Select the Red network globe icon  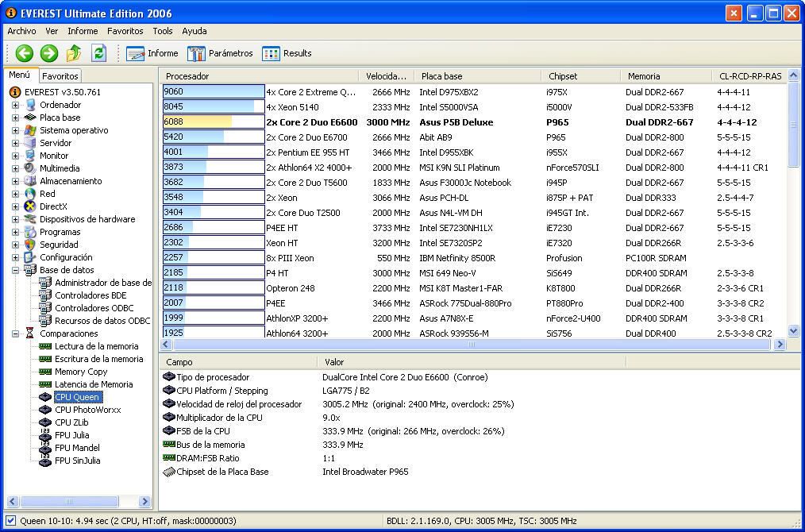30,194
